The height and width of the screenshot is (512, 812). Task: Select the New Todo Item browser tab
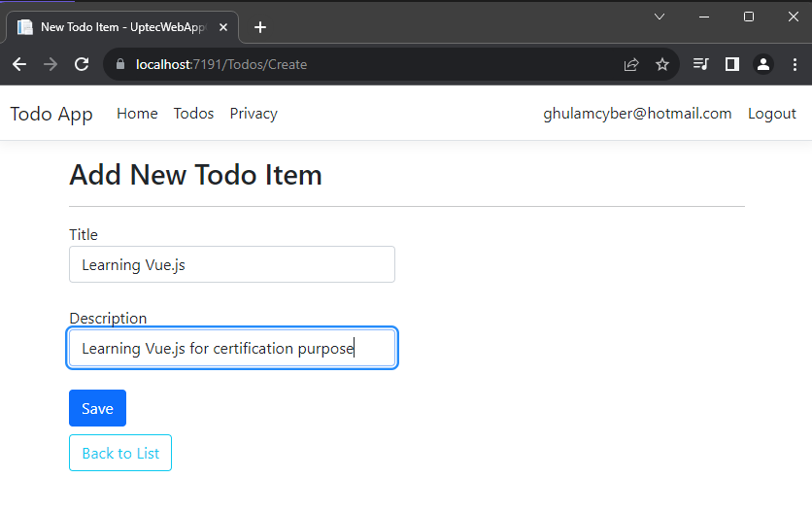(x=117, y=27)
